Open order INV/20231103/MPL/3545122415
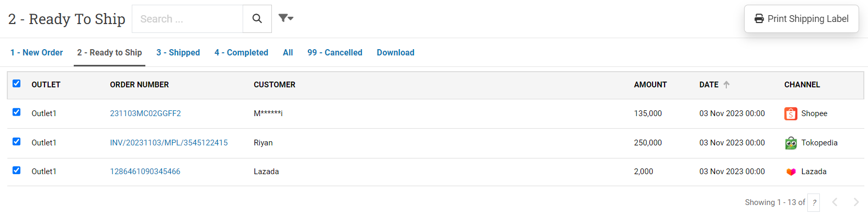Image resolution: width=868 pixels, height=216 pixels. (x=169, y=143)
